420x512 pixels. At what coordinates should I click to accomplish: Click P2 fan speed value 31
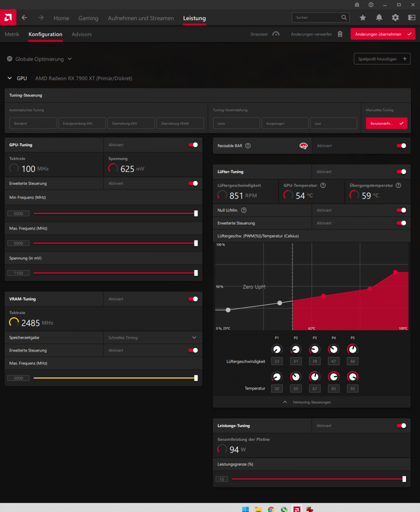pos(295,361)
